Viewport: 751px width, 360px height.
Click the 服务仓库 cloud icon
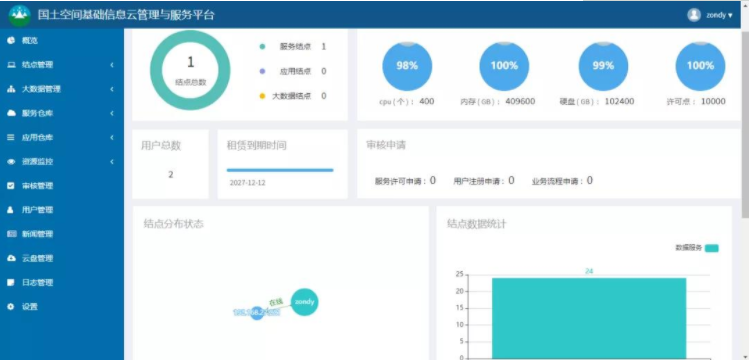(x=11, y=113)
